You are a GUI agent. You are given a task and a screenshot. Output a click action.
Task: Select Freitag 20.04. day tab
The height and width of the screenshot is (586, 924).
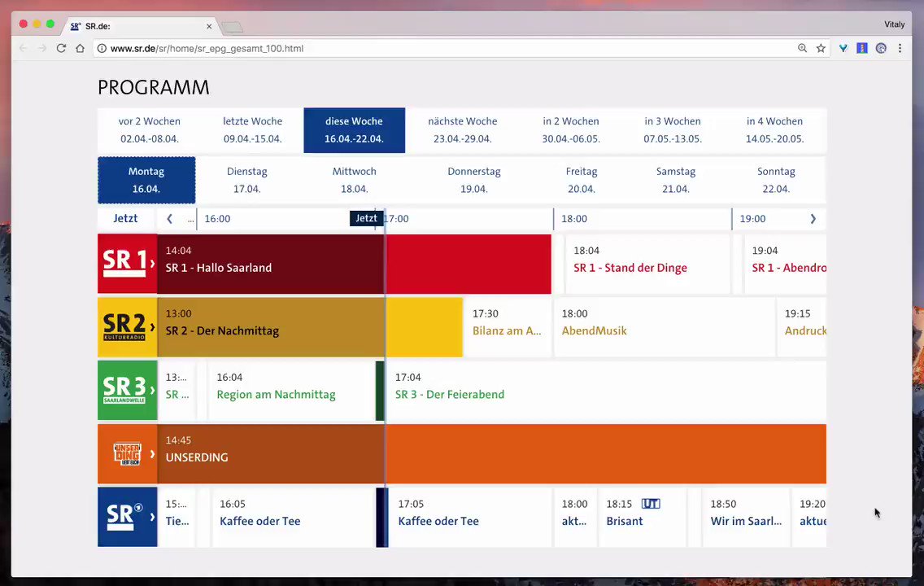click(582, 181)
